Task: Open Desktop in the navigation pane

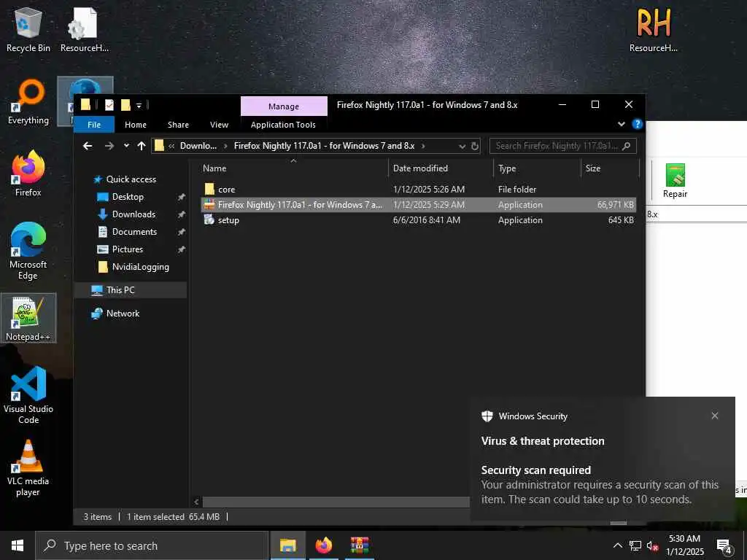Action: click(x=128, y=197)
